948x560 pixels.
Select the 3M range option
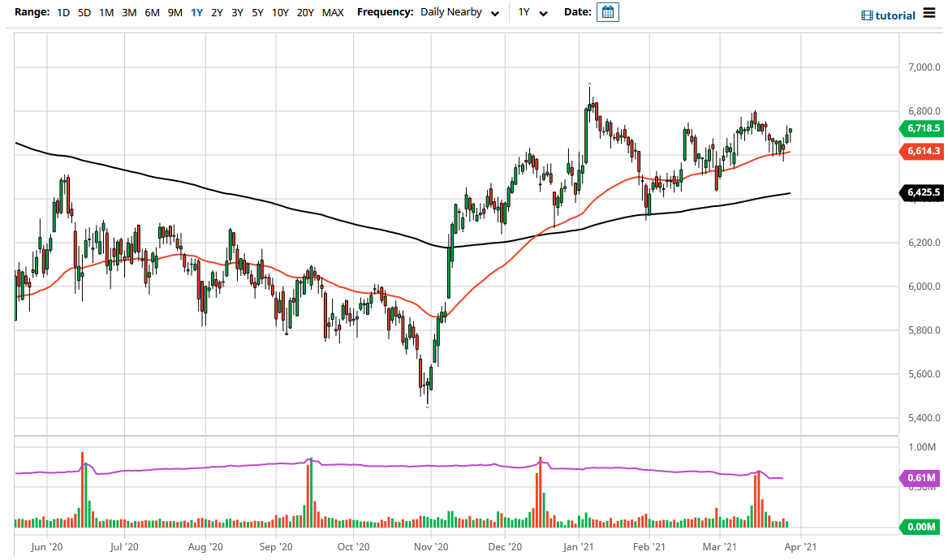(x=127, y=13)
